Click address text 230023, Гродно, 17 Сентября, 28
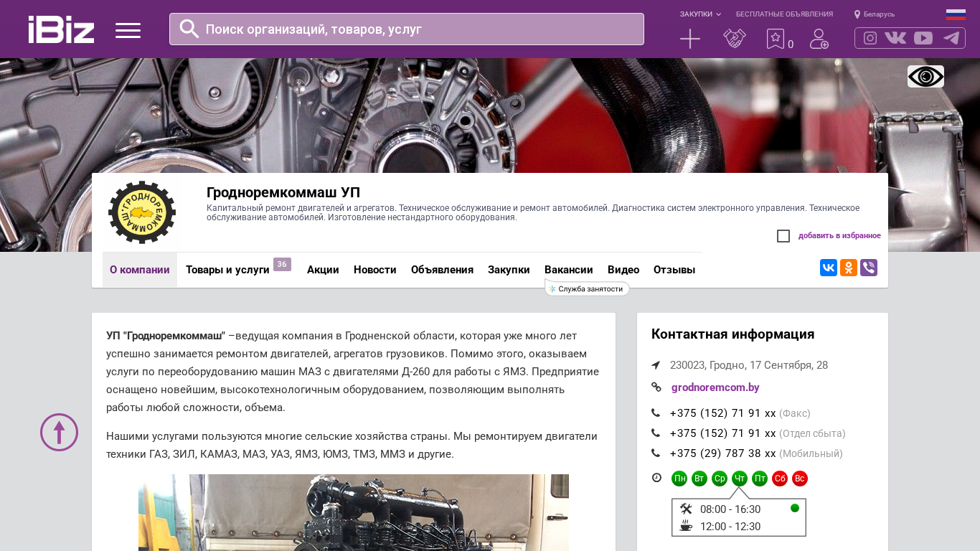The width and height of the screenshot is (980, 551). pyautogui.click(x=749, y=365)
